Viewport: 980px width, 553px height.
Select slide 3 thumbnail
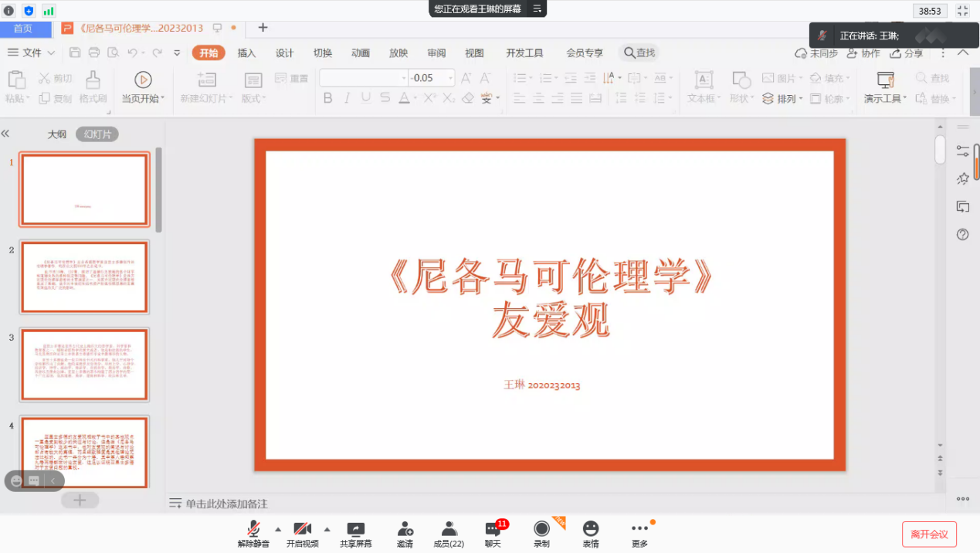coord(84,364)
